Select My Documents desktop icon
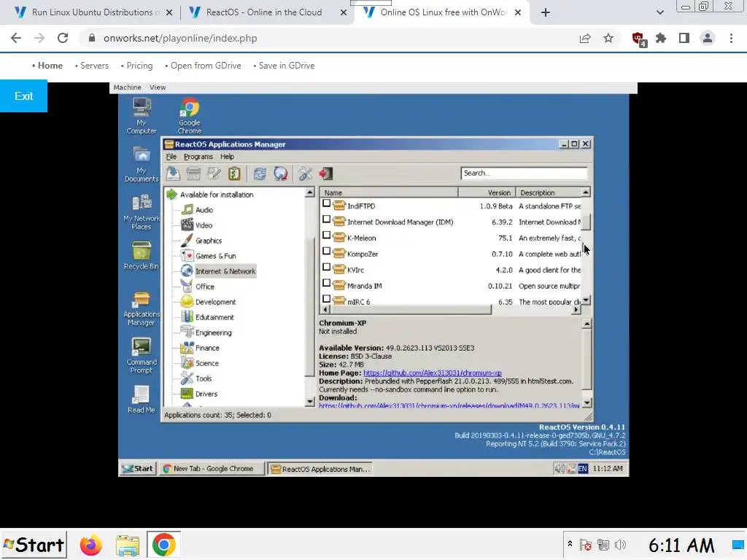747x560 pixels. 142,165
